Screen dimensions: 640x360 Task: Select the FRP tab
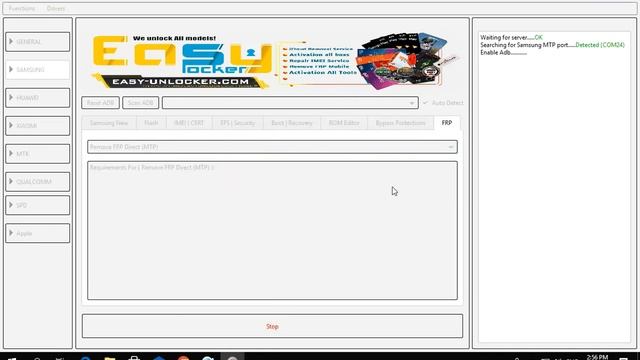447,123
